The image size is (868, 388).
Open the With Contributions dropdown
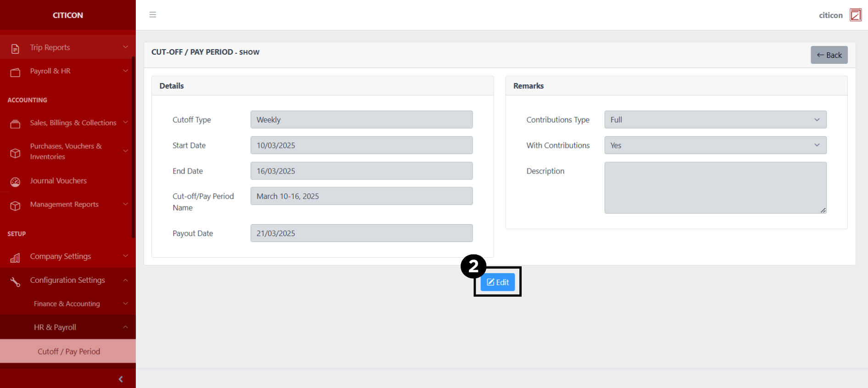[715, 146]
